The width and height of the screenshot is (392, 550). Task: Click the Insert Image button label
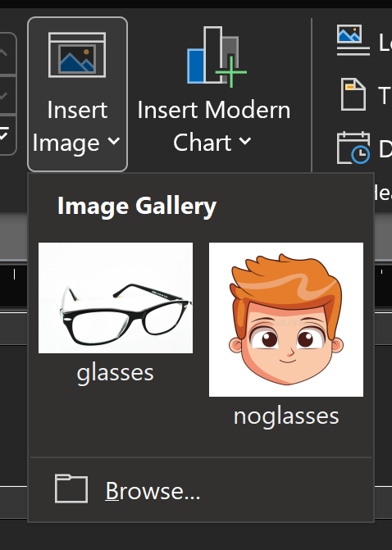77,126
